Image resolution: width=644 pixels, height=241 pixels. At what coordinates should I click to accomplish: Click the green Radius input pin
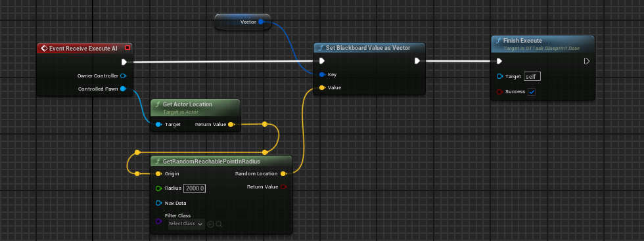tap(158, 188)
